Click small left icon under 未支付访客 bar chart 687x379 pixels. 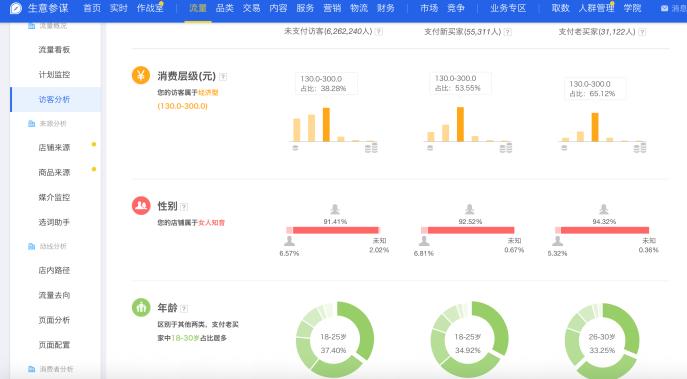(295, 148)
